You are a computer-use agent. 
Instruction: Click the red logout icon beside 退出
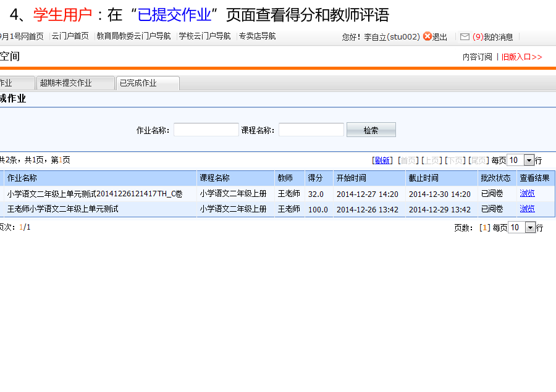(427, 36)
